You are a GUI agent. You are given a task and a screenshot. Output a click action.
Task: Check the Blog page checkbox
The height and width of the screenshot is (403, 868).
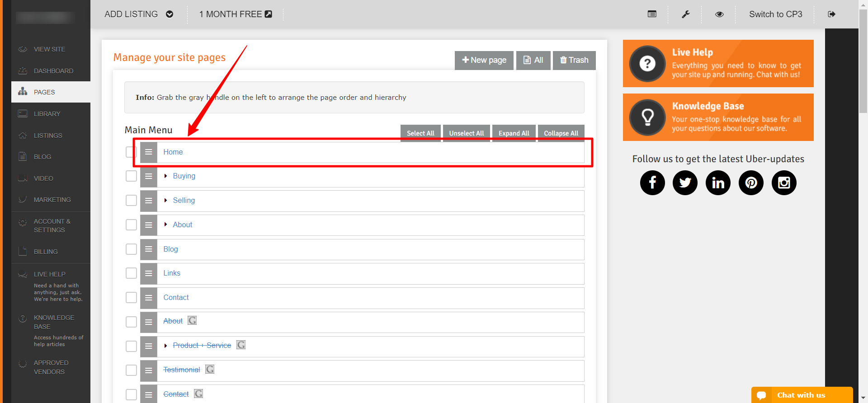[x=131, y=249]
